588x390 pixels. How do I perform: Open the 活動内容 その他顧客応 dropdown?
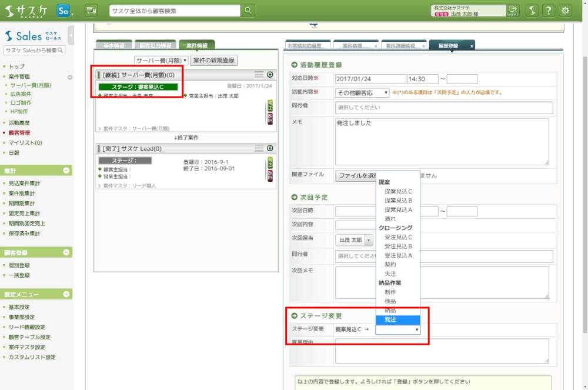[x=362, y=93]
